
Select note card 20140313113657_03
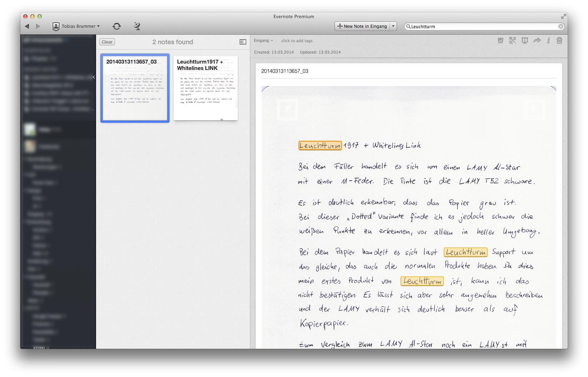point(135,88)
